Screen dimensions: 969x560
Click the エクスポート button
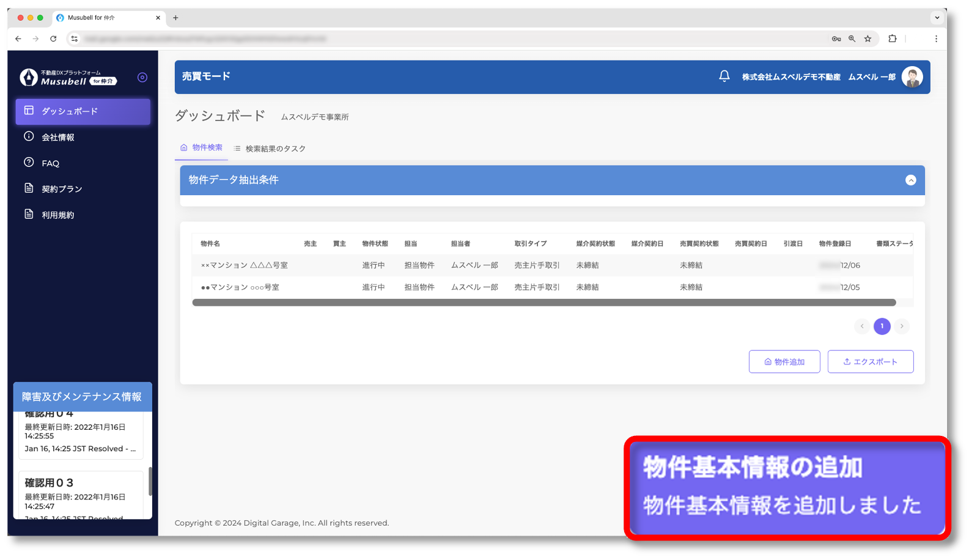(870, 362)
